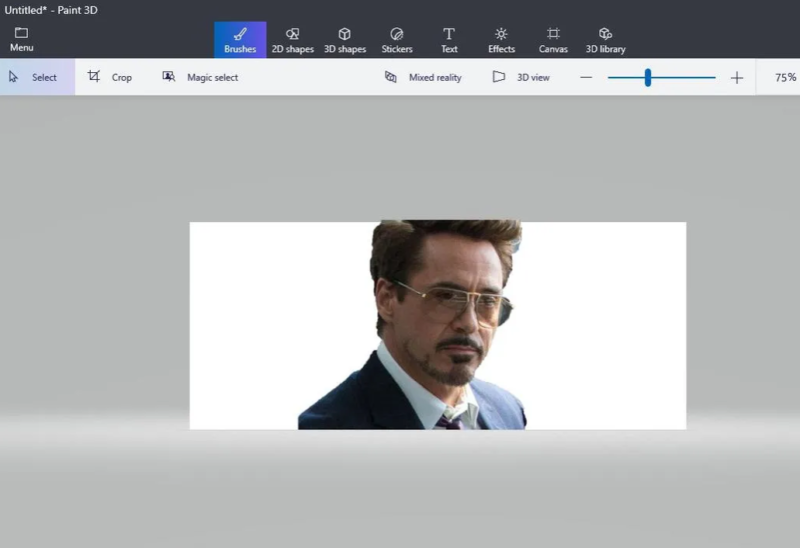
Task: Open the Stickers panel
Action: [397, 40]
